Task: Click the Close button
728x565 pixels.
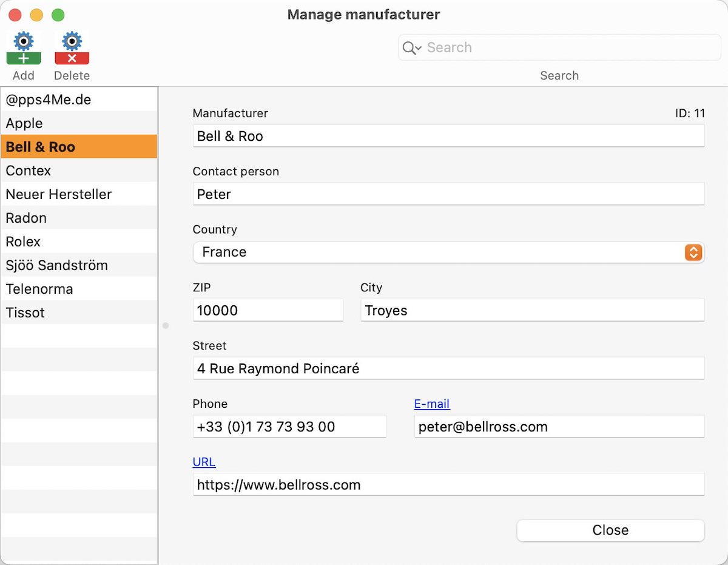Action: (610, 530)
